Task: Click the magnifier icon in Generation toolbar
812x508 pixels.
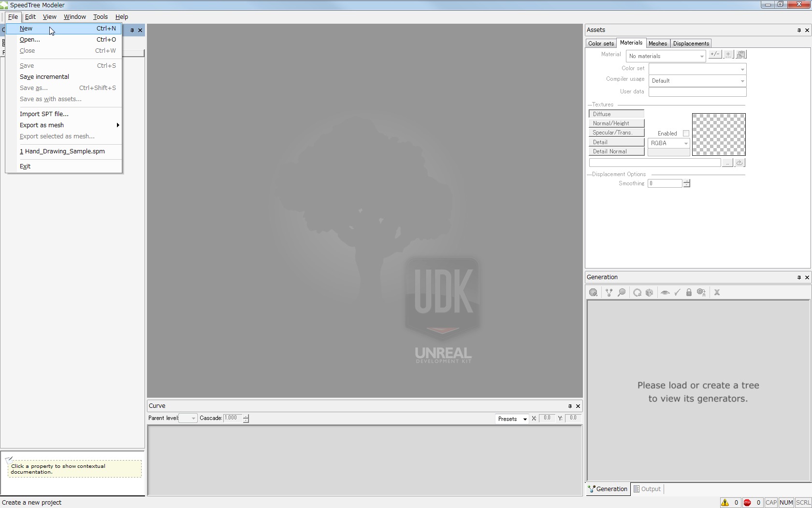Action: click(x=622, y=293)
